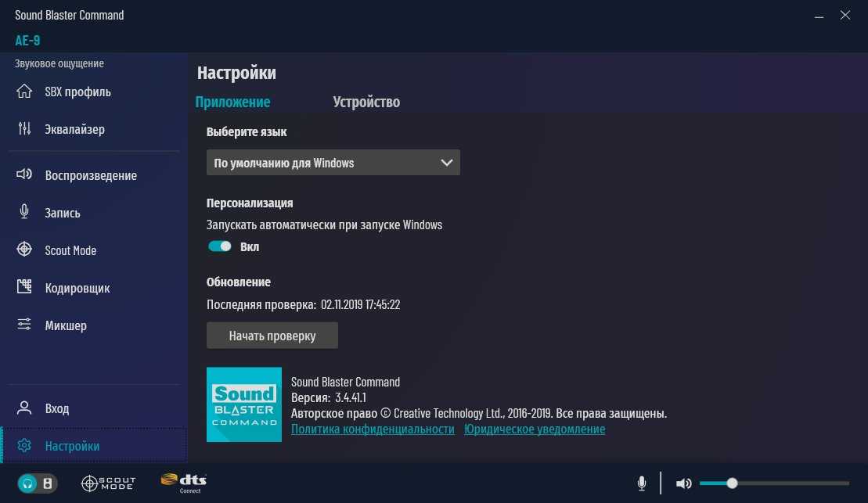Open the language dropdown
The image size is (868, 503).
click(x=333, y=163)
